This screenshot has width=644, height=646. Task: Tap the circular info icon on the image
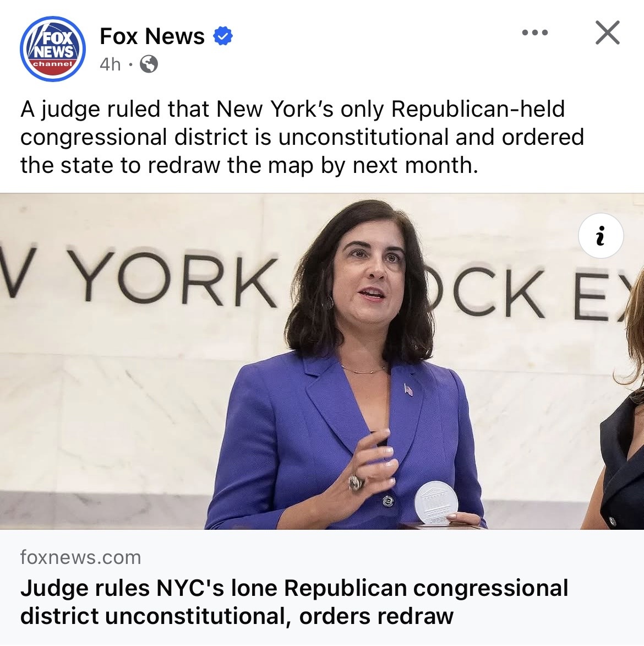coord(601,236)
